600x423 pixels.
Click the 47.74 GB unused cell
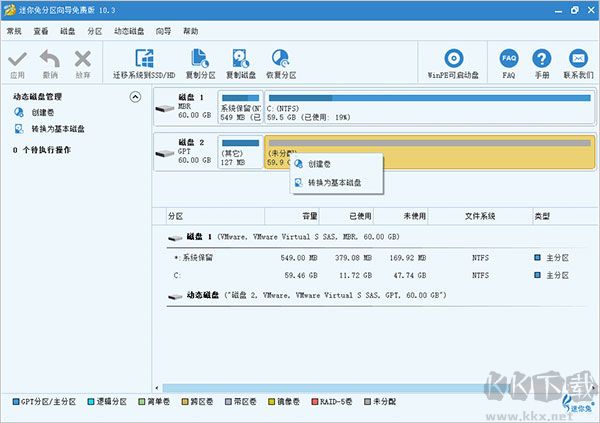pyautogui.click(x=410, y=275)
